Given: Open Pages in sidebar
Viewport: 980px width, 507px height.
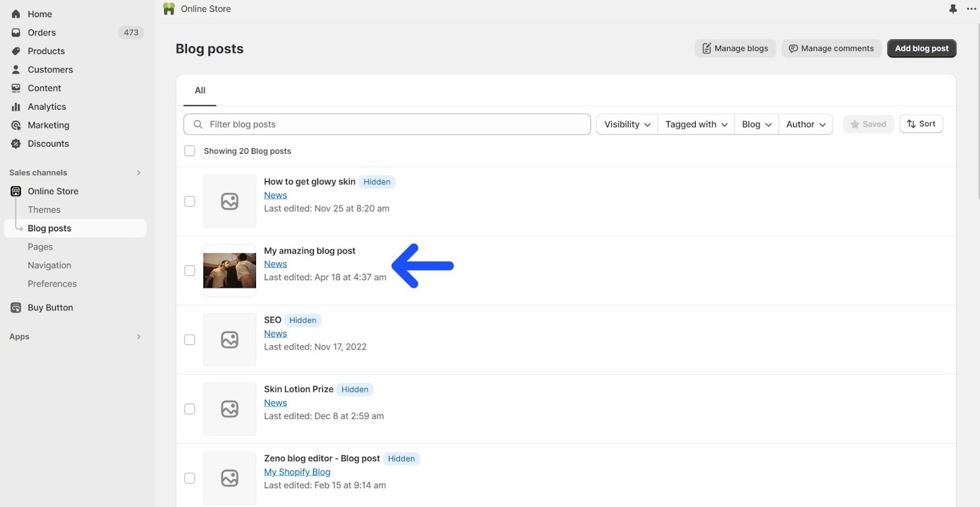Looking at the screenshot, I should [40, 246].
